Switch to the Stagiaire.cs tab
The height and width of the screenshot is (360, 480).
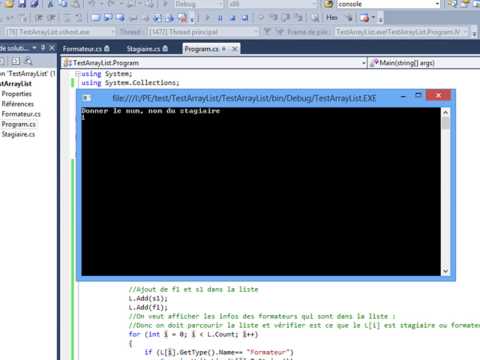(147, 49)
